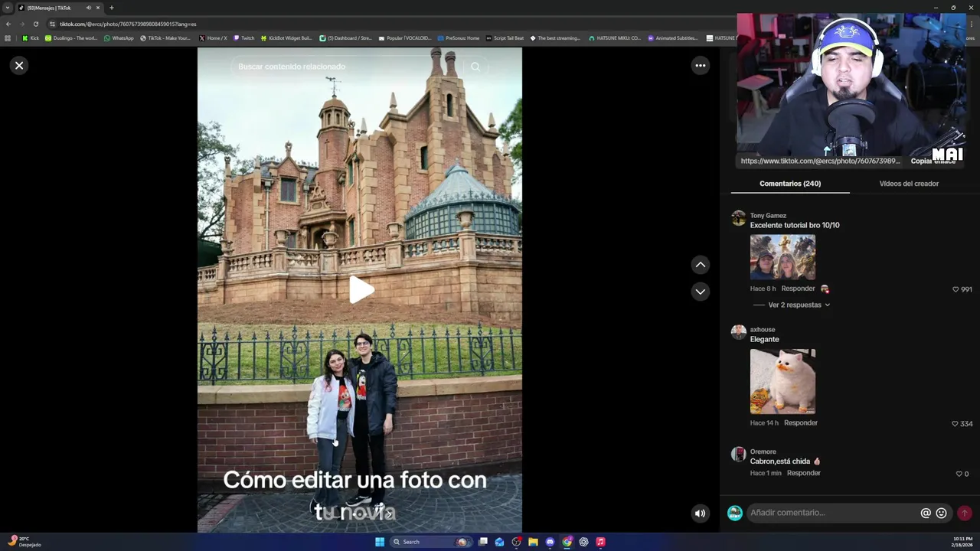Mute the sound with speaker icon
This screenshot has height=551, width=980.
click(x=700, y=514)
